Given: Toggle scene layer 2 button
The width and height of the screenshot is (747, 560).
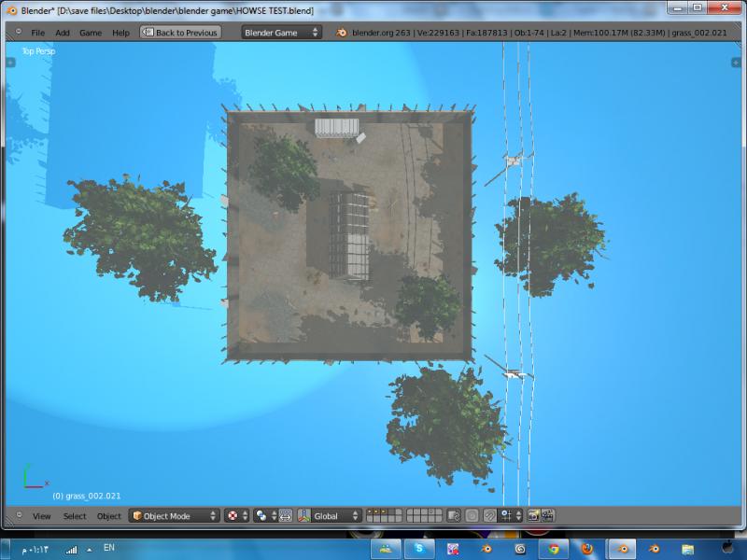Looking at the screenshot, I should click(x=377, y=511).
